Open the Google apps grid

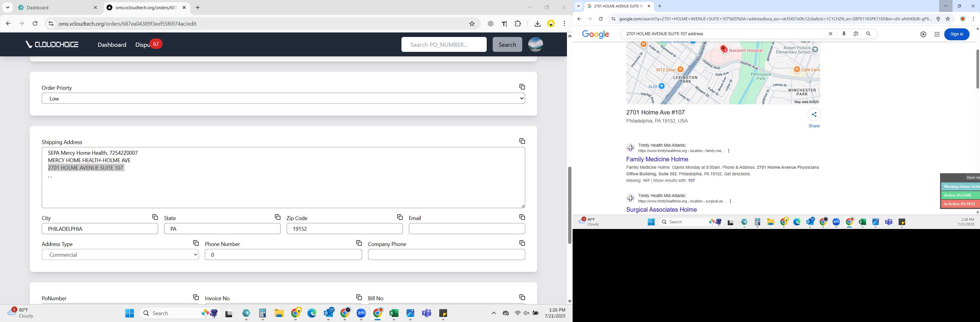pos(937,34)
